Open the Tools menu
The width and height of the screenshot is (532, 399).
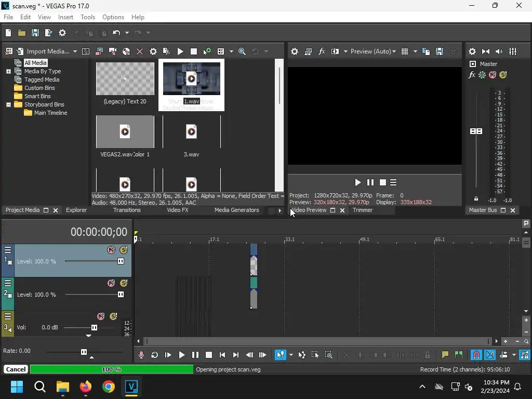[87, 17]
